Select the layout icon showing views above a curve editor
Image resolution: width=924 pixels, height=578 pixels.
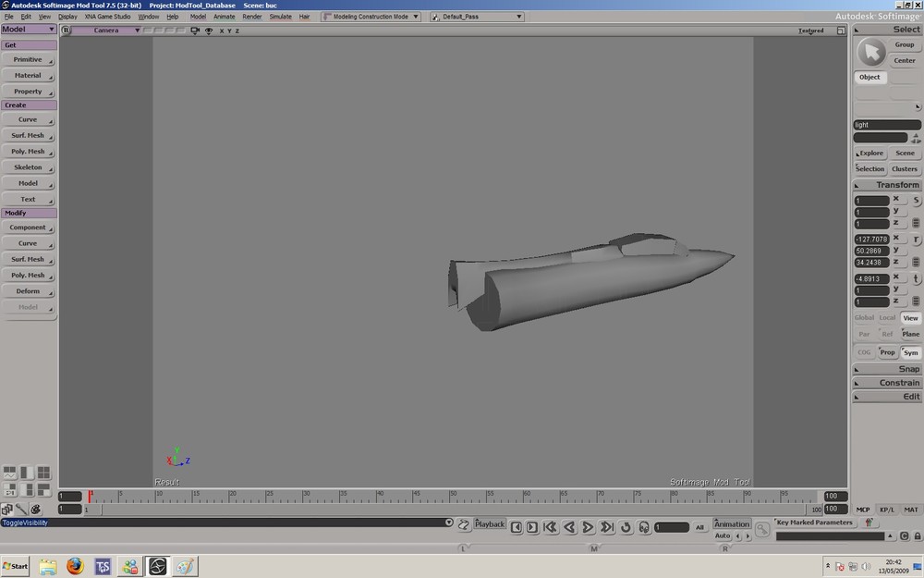9,473
